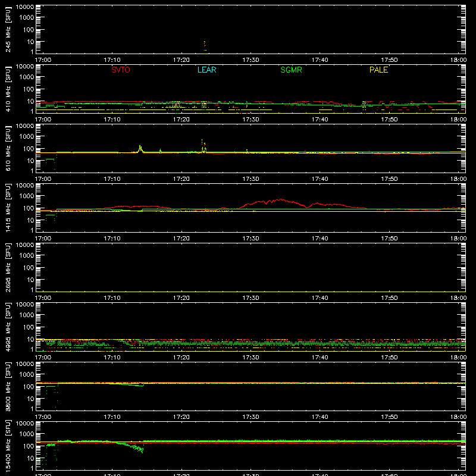Click the 17:50 label under the 8800 MHz plot

[x=389, y=417]
